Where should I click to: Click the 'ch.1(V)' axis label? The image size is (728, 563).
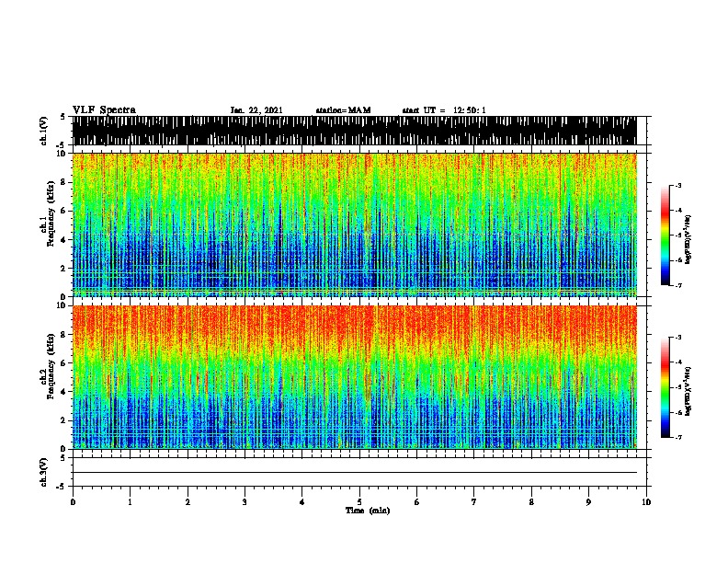coord(44,131)
